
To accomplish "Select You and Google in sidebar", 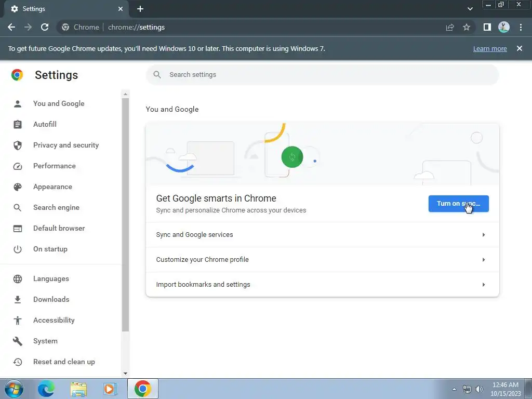I will [x=59, y=103].
